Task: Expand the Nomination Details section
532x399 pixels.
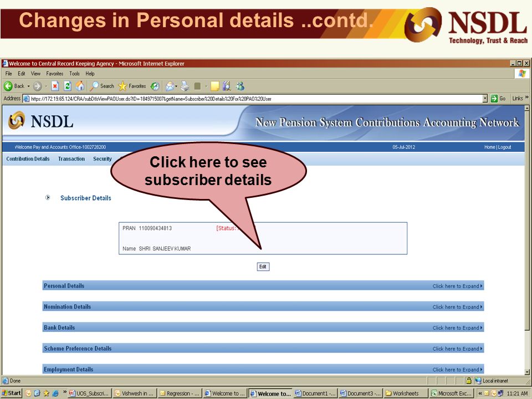Action: (x=457, y=306)
